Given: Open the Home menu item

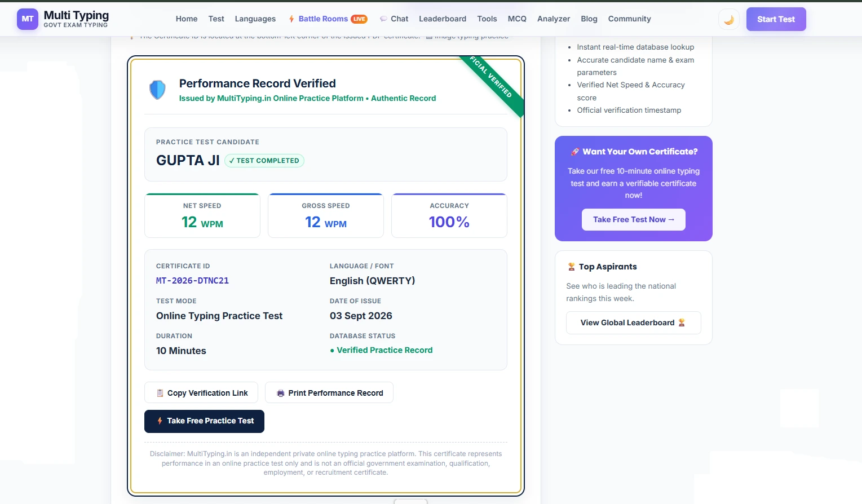Looking at the screenshot, I should 187,19.
